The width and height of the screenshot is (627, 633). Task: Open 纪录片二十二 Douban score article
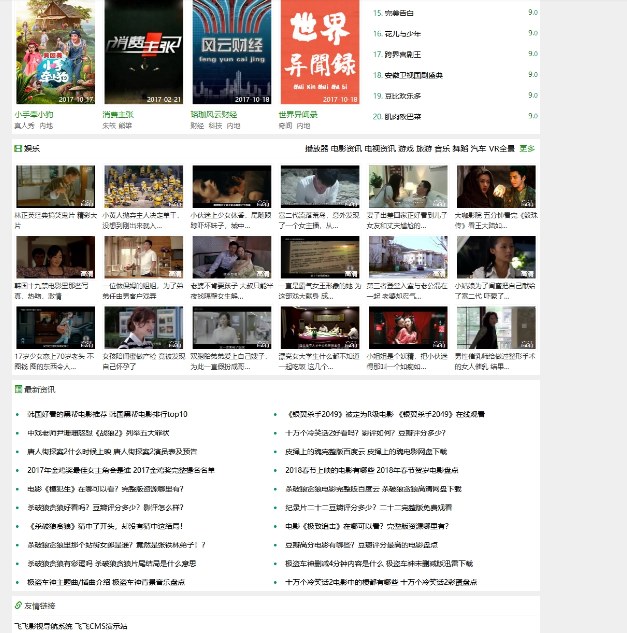pyautogui.click(x=369, y=507)
